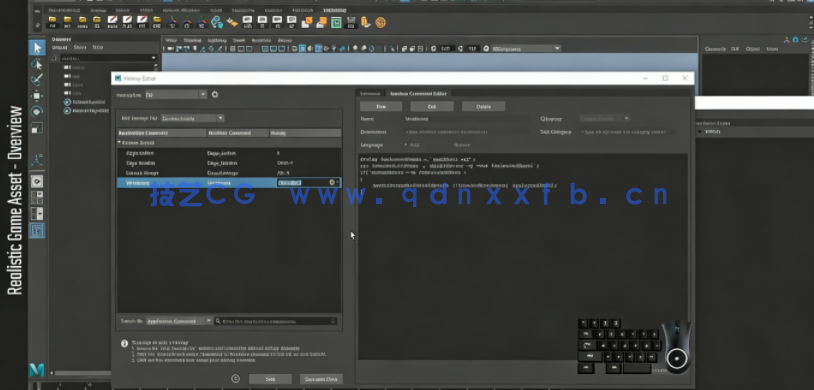Click the Hotkey Editor title bar icon

(118, 78)
